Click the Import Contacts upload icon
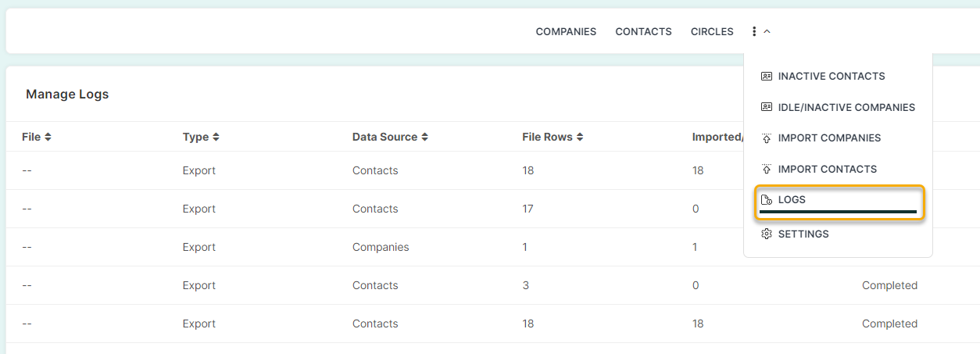This screenshot has width=980, height=354. point(767,169)
